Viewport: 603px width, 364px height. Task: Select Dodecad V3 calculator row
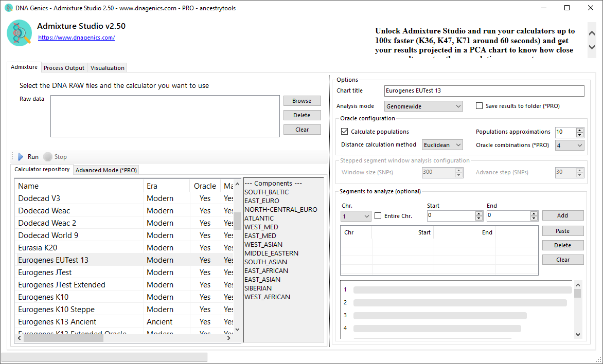(124, 198)
